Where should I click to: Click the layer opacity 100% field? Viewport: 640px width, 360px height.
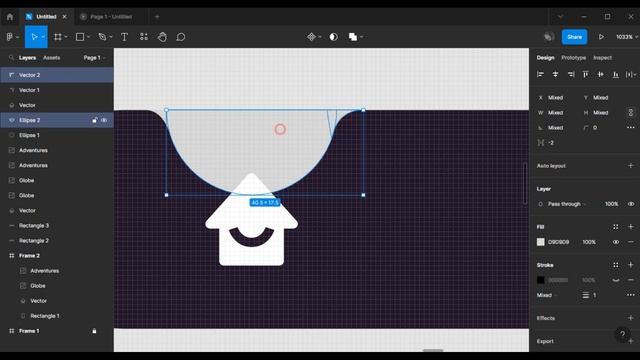611,204
